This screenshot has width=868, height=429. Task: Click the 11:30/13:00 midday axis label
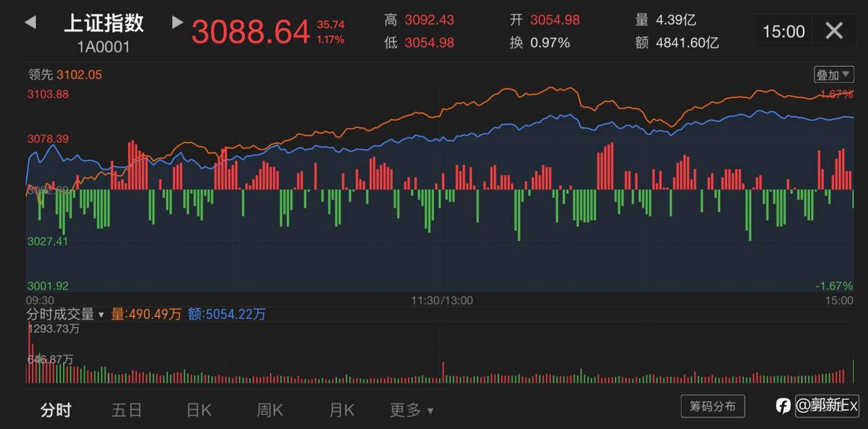coord(442,300)
